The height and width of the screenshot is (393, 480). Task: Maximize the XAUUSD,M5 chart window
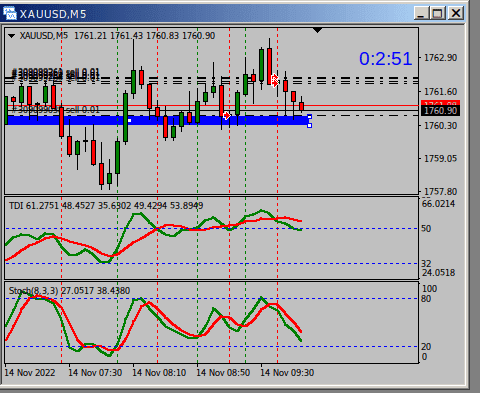tap(437, 13)
